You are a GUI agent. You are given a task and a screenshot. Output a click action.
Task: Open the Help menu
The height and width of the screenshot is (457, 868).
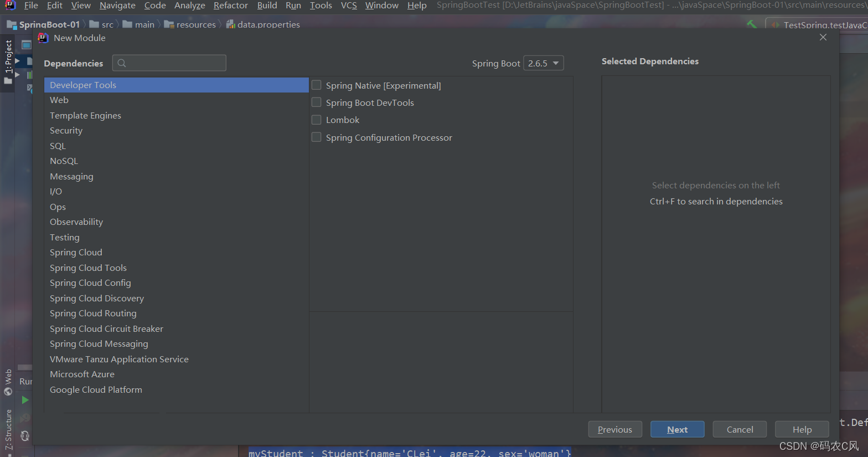[x=417, y=5]
